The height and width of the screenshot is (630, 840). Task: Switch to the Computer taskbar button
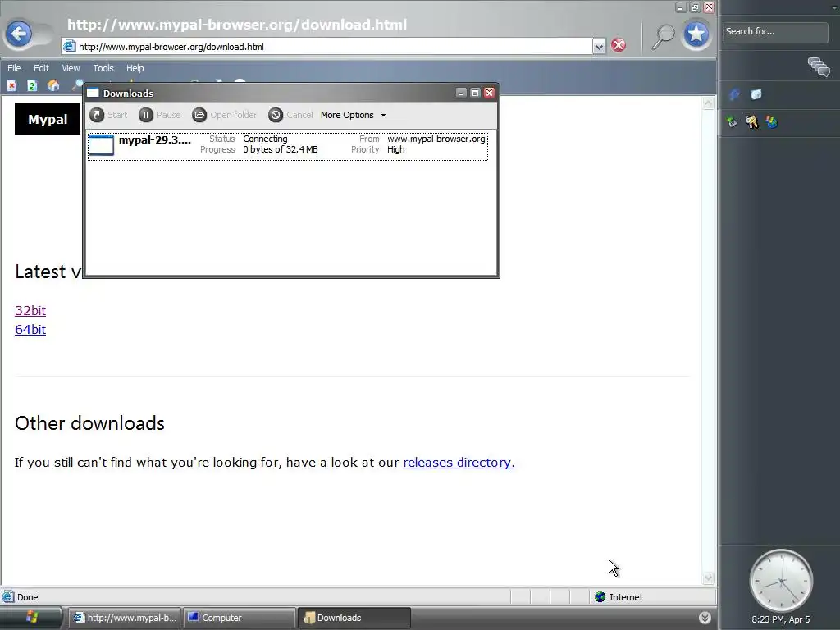pos(239,618)
